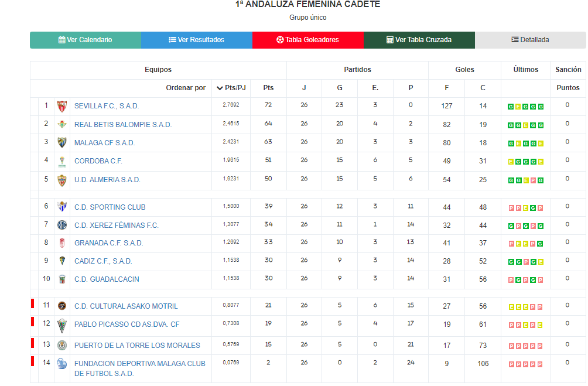Click the list icon beside Detallada
The image size is (588, 386).
pyautogui.click(x=515, y=40)
